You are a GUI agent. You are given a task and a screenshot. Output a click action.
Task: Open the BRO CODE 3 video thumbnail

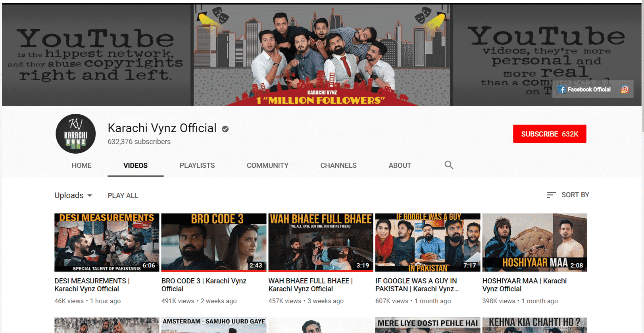(x=214, y=243)
